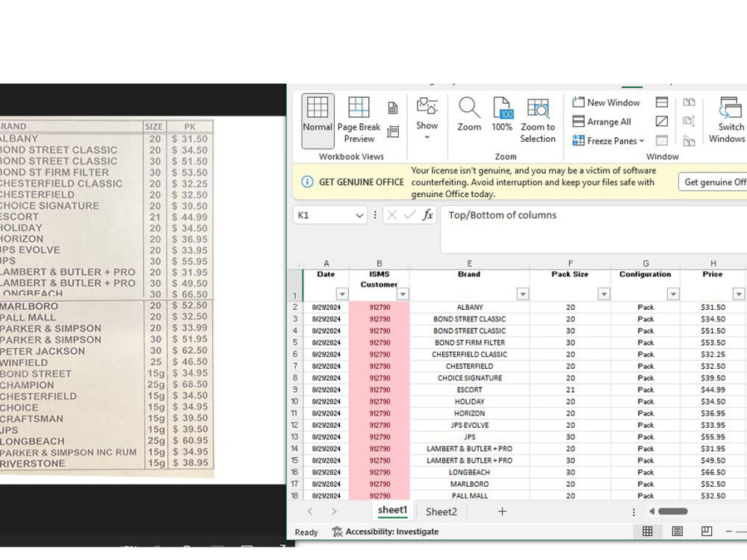747x560 pixels.
Task: Open the ISMS Customer filter dropdown
Action: click(x=403, y=293)
